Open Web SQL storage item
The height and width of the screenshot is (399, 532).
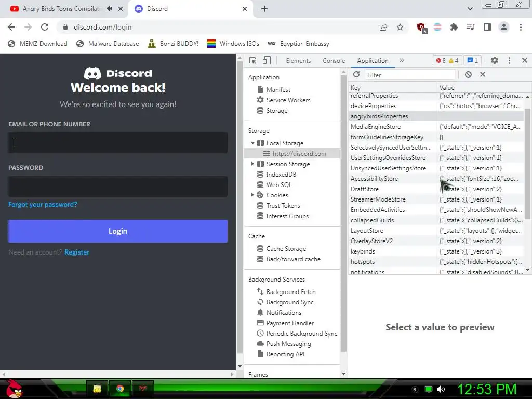pyautogui.click(x=274, y=185)
